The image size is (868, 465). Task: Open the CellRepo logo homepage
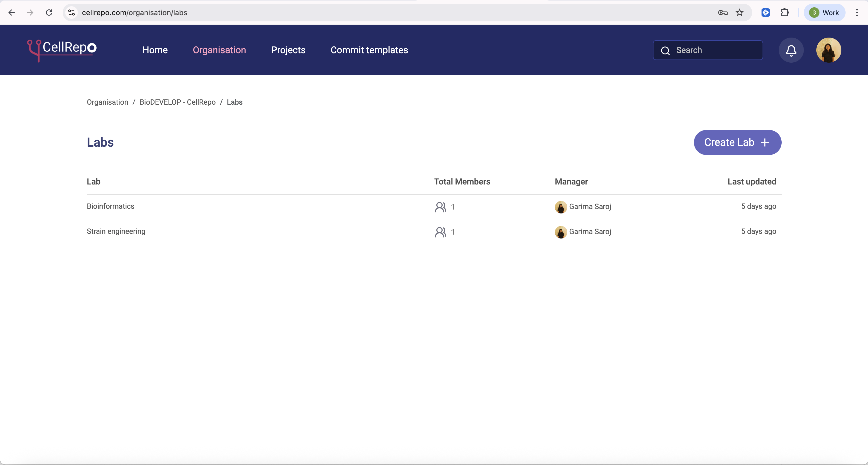click(62, 50)
